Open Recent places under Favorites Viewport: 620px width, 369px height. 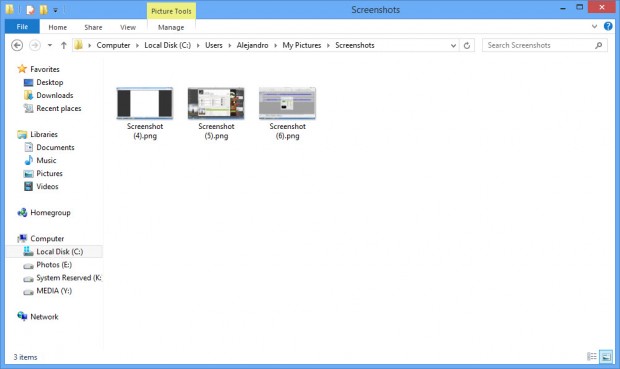(x=59, y=108)
